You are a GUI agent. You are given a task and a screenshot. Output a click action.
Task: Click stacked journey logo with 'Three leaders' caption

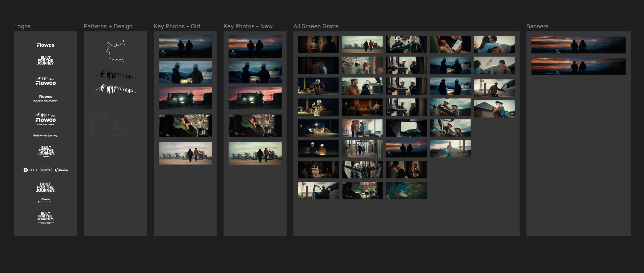tap(46, 218)
